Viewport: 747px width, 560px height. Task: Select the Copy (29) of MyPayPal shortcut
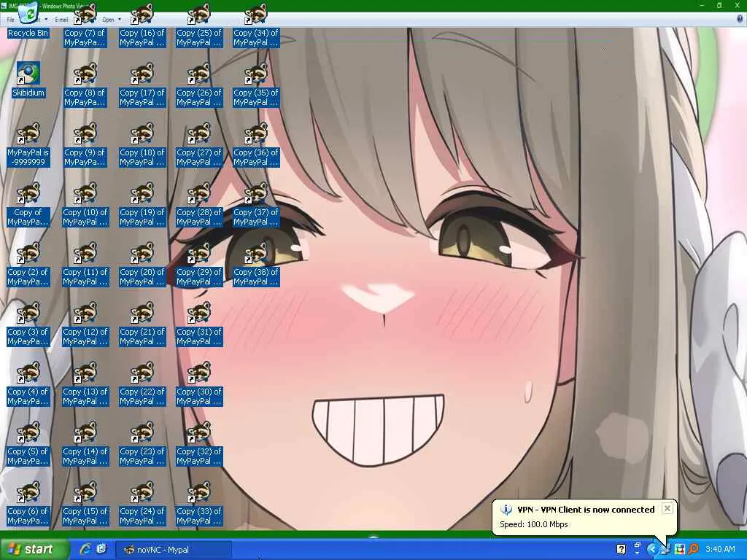coord(199,264)
